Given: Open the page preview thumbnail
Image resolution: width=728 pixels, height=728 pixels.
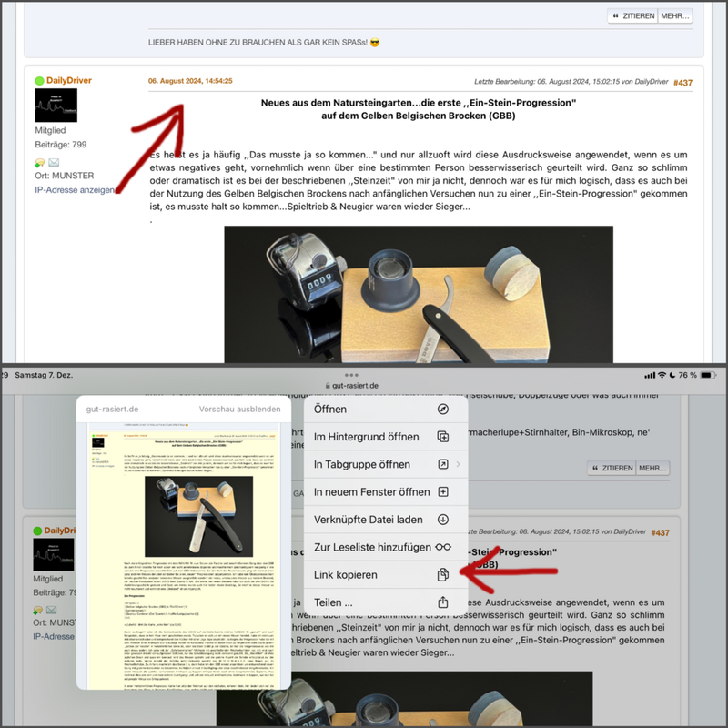Looking at the screenshot, I should click(184, 556).
